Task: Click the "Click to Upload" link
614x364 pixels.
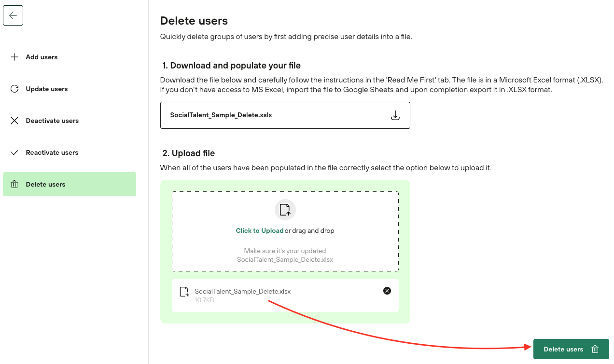Action: pyautogui.click(x=259, y=230)
